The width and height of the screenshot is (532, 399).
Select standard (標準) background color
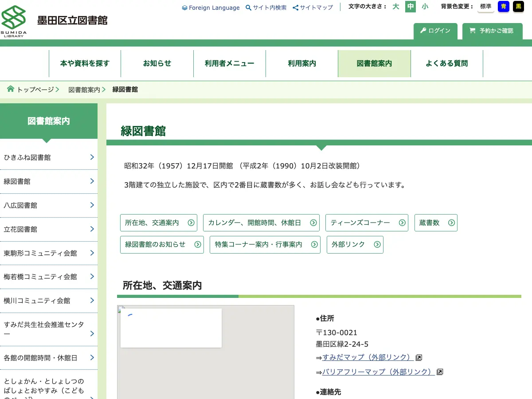point(486,7)
